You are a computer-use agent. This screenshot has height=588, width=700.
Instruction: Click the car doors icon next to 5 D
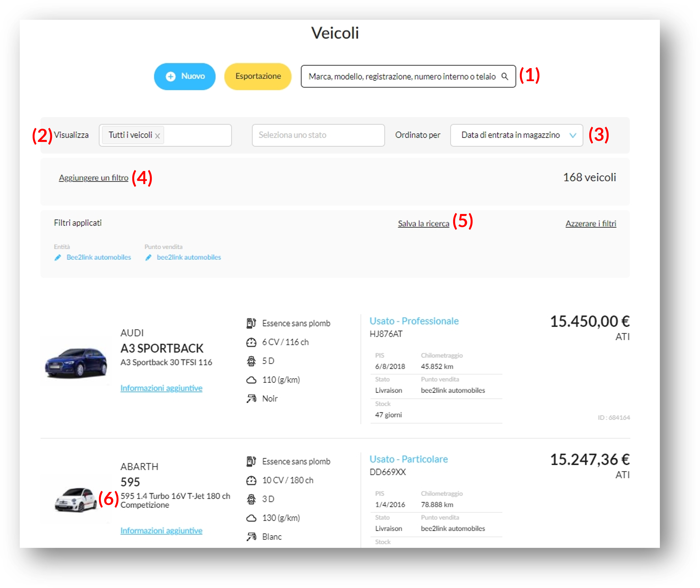tap(251, 361)
